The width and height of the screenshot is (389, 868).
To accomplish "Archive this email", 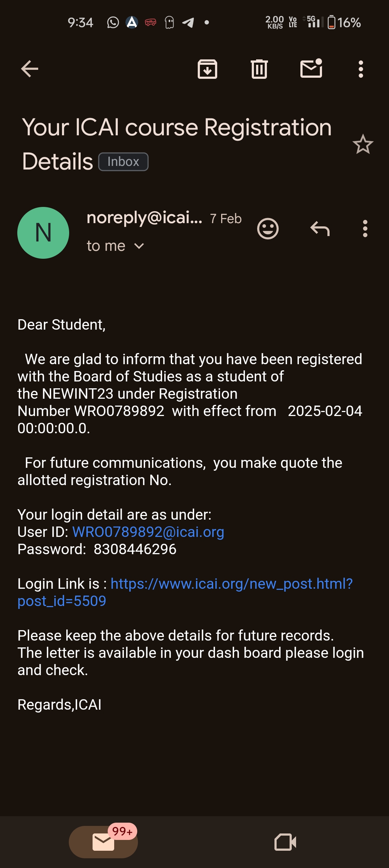I will pyautogui.click(x=207, y=69).
